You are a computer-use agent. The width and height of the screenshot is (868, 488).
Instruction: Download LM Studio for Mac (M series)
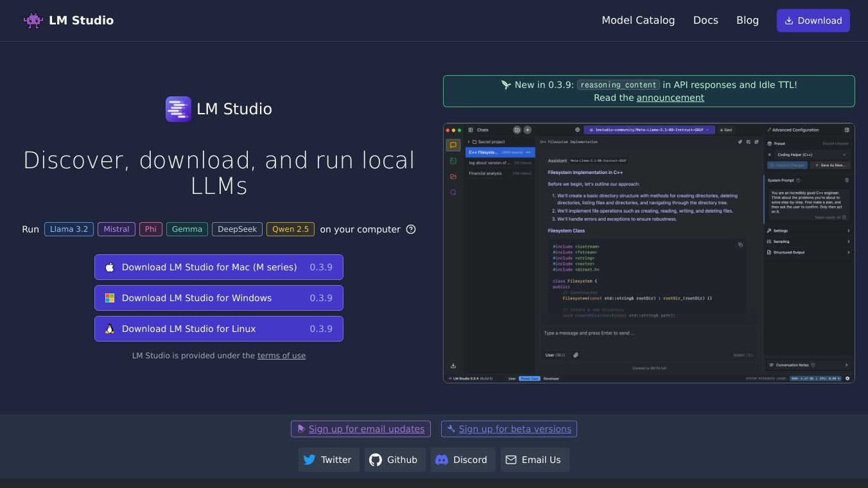pos(218,267)
